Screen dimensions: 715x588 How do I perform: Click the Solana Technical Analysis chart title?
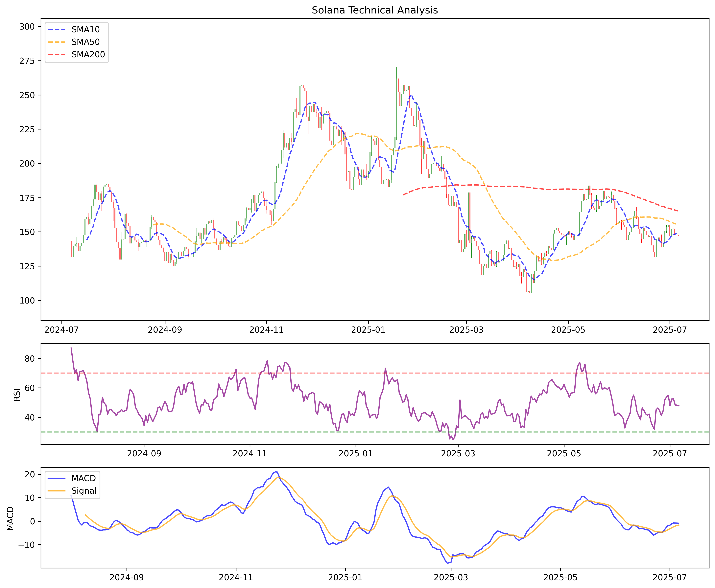(x=374, y=10)
